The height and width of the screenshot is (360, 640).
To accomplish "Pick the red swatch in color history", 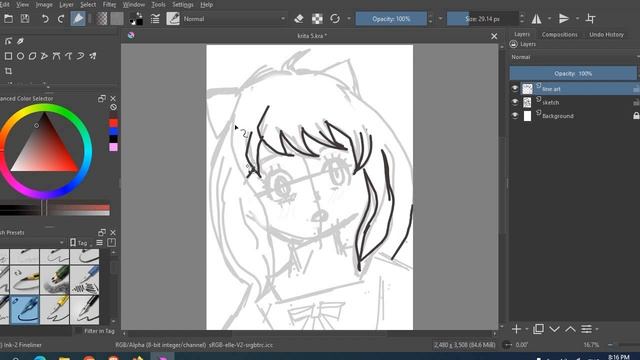I will [x=113, y=123].
